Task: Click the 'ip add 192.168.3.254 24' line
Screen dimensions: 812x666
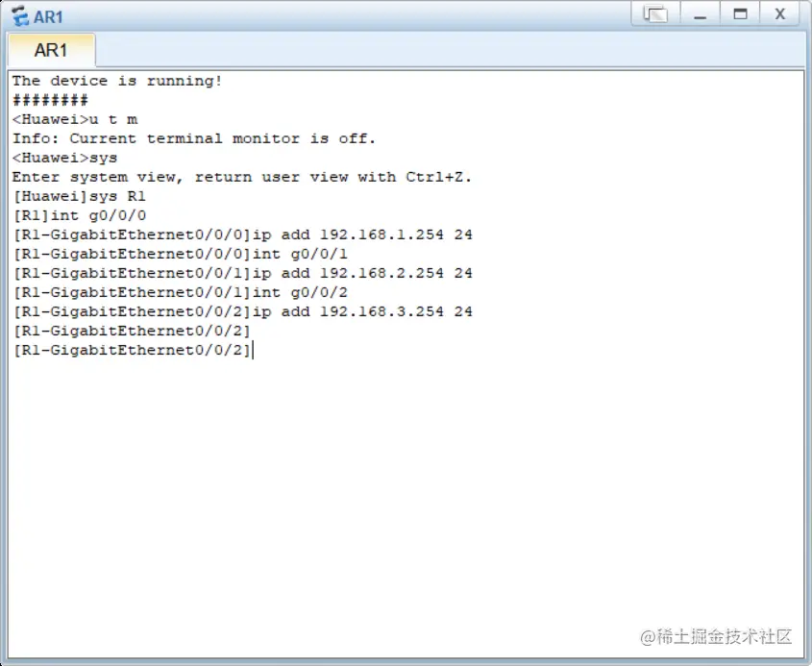Action: [242, 311]
